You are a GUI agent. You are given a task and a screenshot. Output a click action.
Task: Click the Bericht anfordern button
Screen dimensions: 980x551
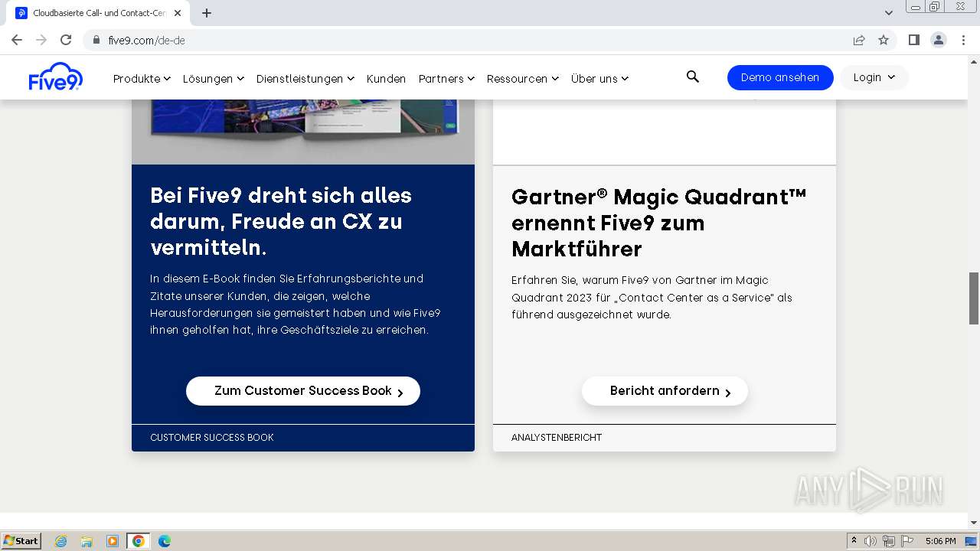(x=665, y=391)
